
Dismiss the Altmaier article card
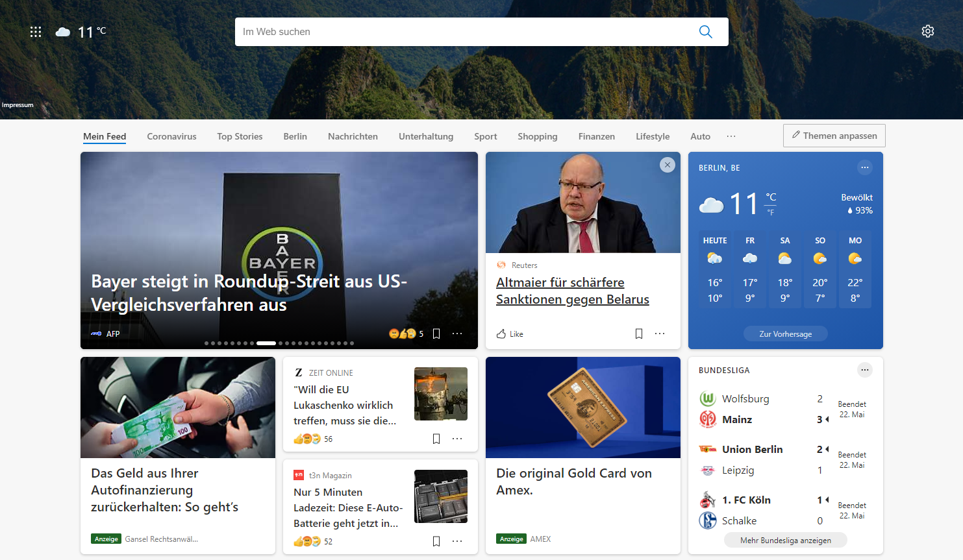point(668,165)
